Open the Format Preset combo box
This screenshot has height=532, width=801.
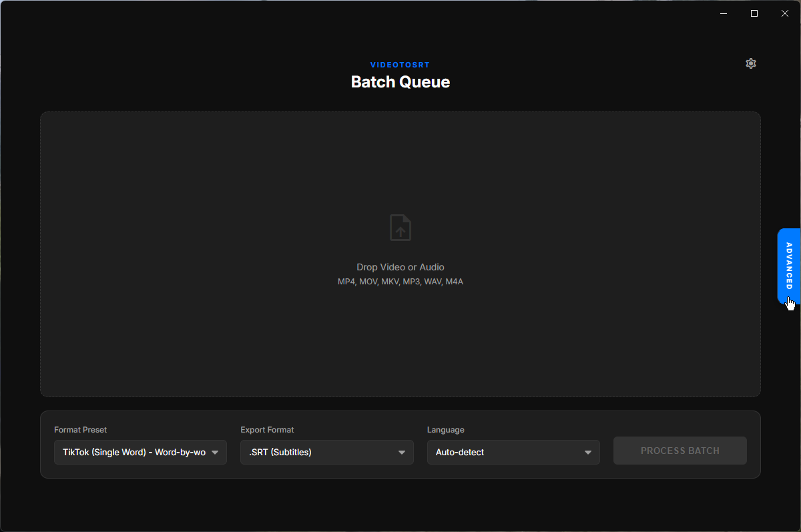140,452
